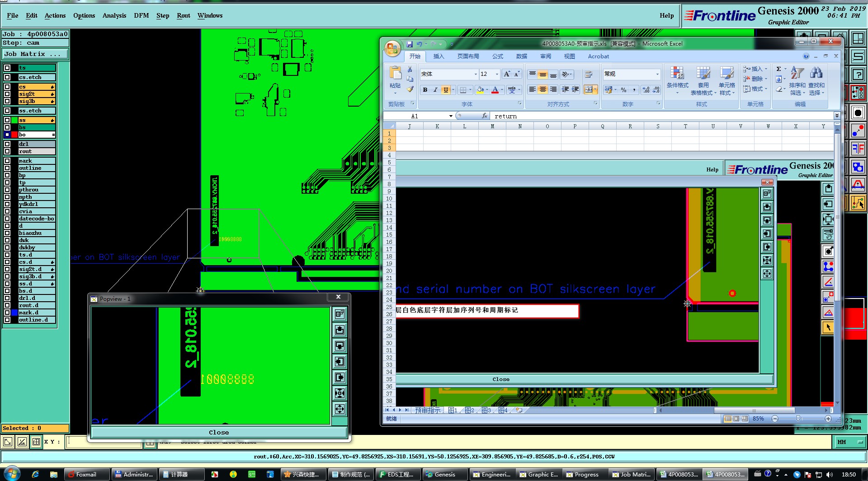This screenshot has width=868, height=481.
Task: Open the Name Box dropdown arrow
Action: (451, 116)
